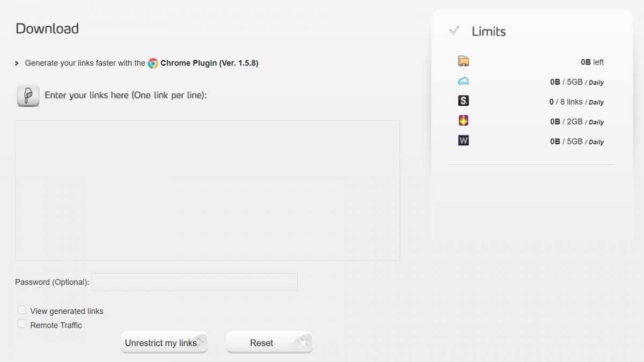Open the Chrome Plugin (Ver. 1.5.8) link
The width and height of the screenshot is (644, 362).
209,63
